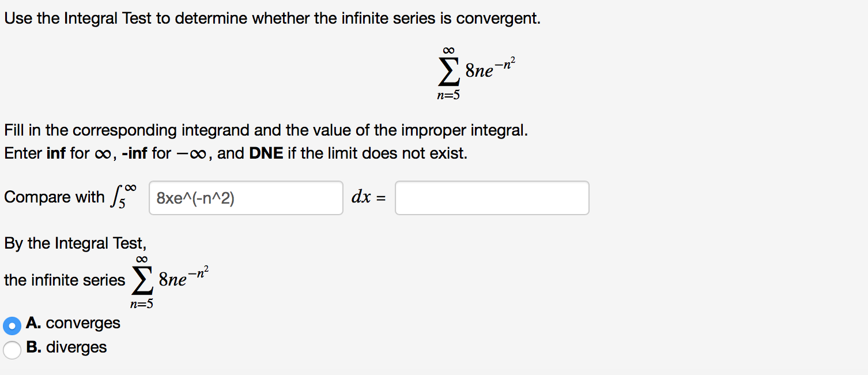Click the text "Compare with"
The image size is (868, 375).
[x=55, y=197]
